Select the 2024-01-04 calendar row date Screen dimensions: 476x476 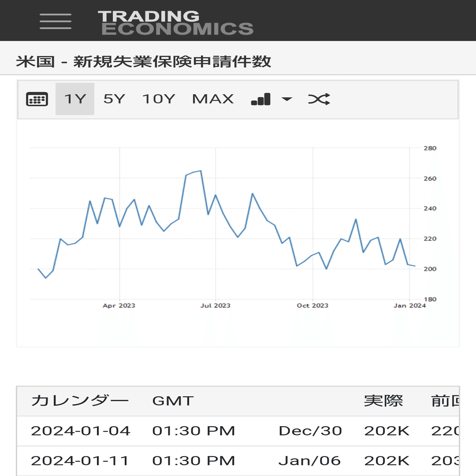click(x=81, y=431)
